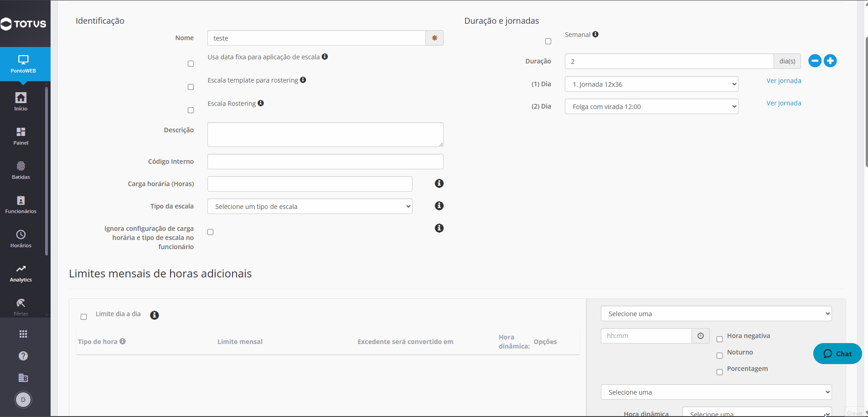Open first Selecione uma dropdown above hh:mm
The width and height of the screenshot is (868, 417).
716,313
